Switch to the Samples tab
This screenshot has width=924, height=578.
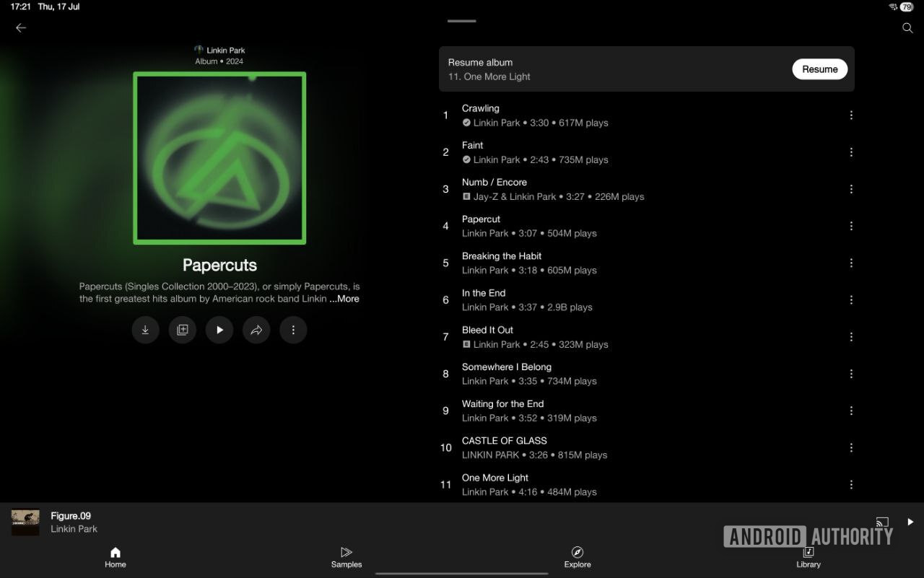[x=346, y=557]
